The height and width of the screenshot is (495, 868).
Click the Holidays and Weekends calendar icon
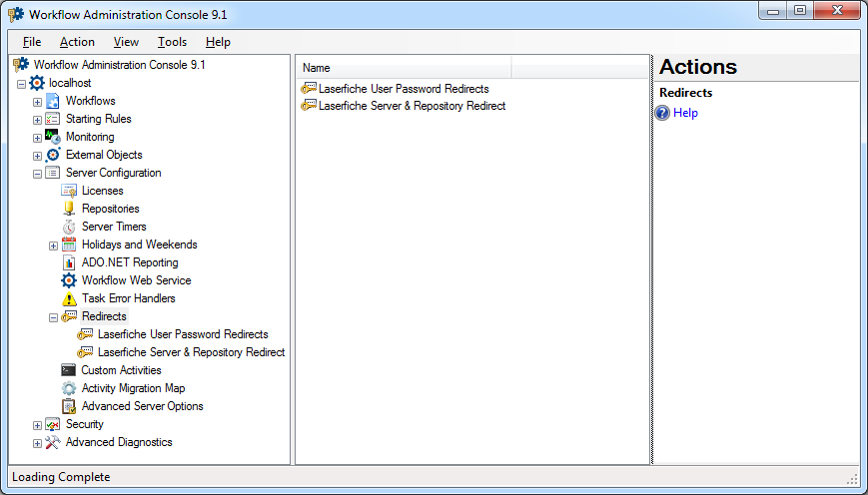click(69, 245)
